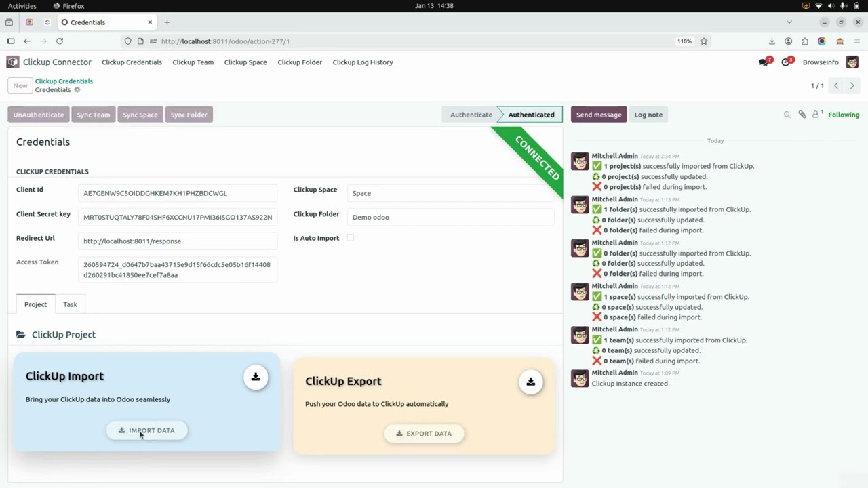The image size is (868, 488).
Task: Click the colorful circle extension icon
Action: coord(822,41)
